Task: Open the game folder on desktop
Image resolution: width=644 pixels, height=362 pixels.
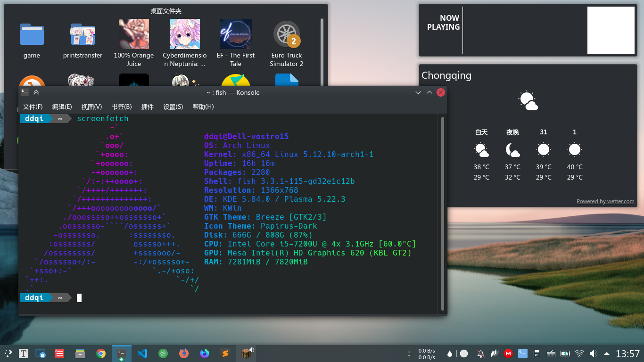Action: coord(32,40)
